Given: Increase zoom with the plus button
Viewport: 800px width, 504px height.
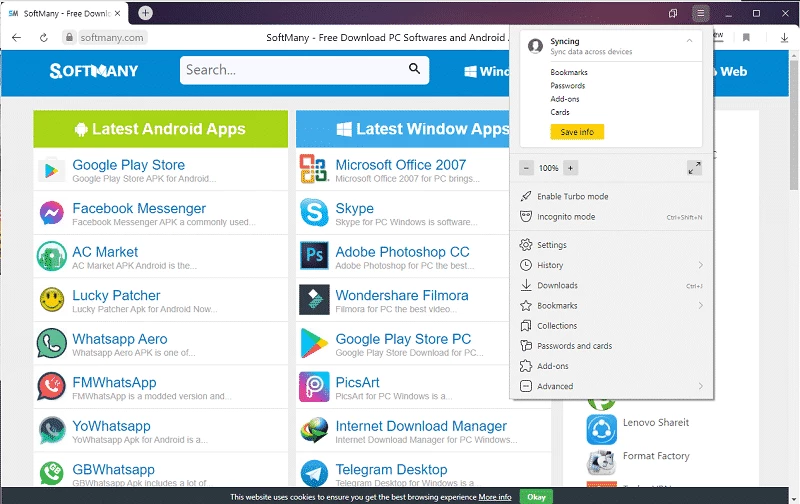Looking at the screenshot, I should [x=570, y=168].
